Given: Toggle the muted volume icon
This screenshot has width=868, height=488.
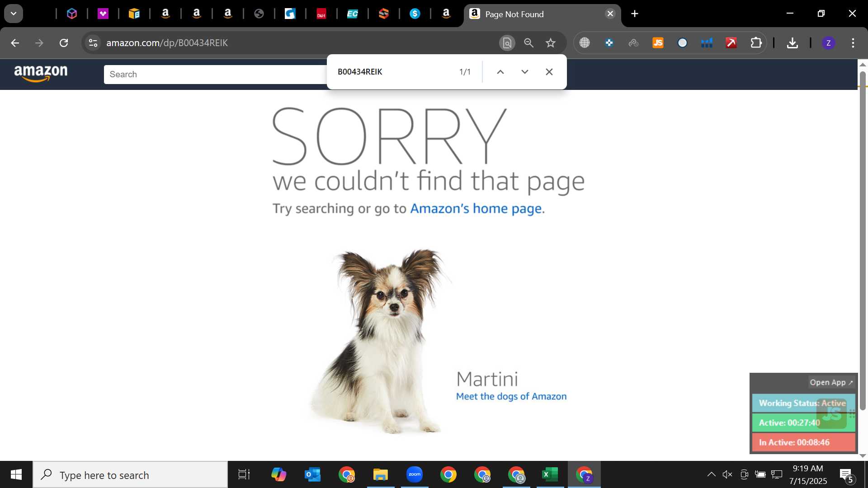Looking at the screenshot, I should pyautogui.click(x=727, y=474).
